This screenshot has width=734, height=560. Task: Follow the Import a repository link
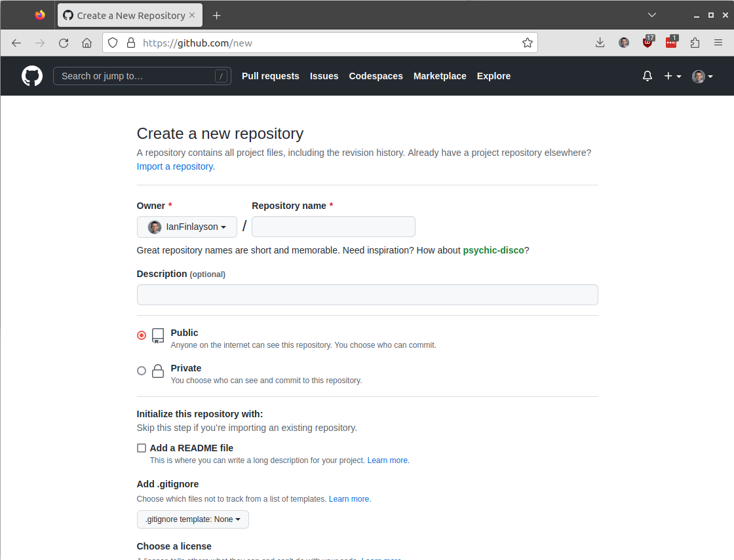click(x=176, y=166)
